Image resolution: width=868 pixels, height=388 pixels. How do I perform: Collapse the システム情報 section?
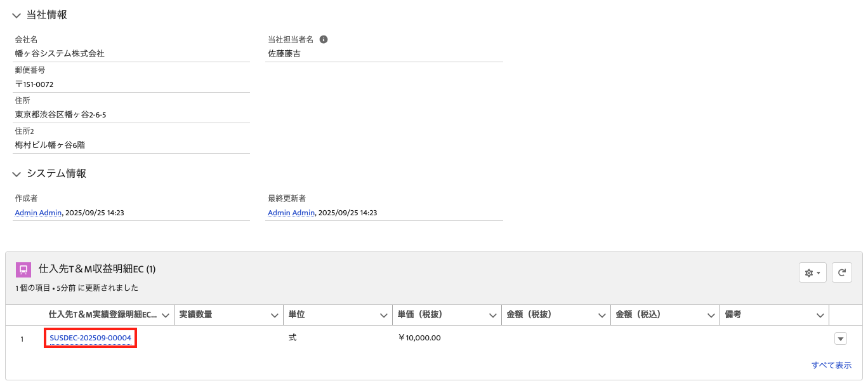pyautogui.click(x=16, y=173)
